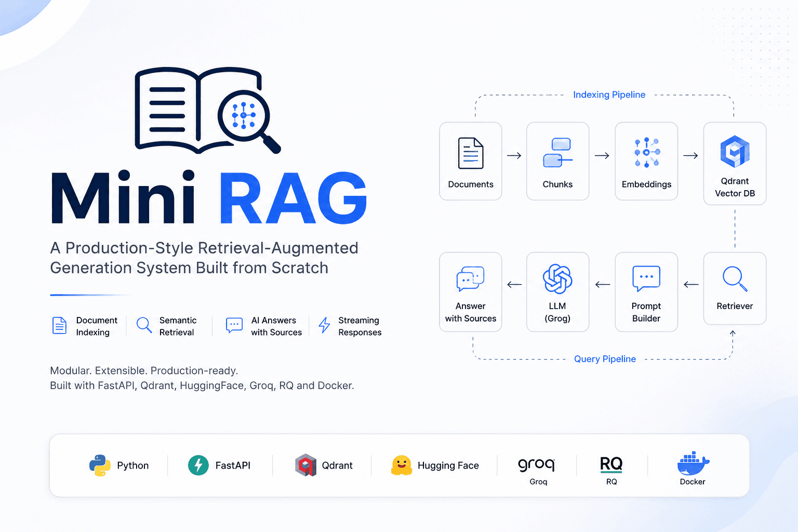This screenshot has height=532, width=798.
Task: Click the Query Pipeline label
Action: click(605, 359)
